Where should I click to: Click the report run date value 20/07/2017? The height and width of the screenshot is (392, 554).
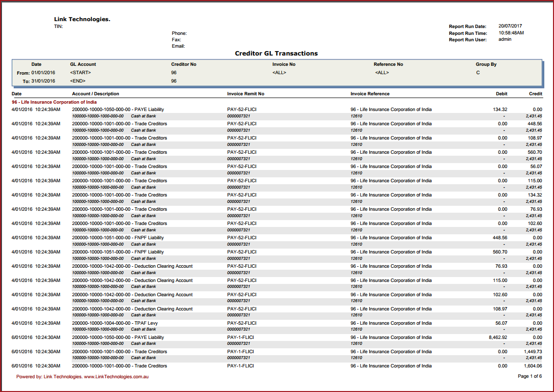click(510, 26)
